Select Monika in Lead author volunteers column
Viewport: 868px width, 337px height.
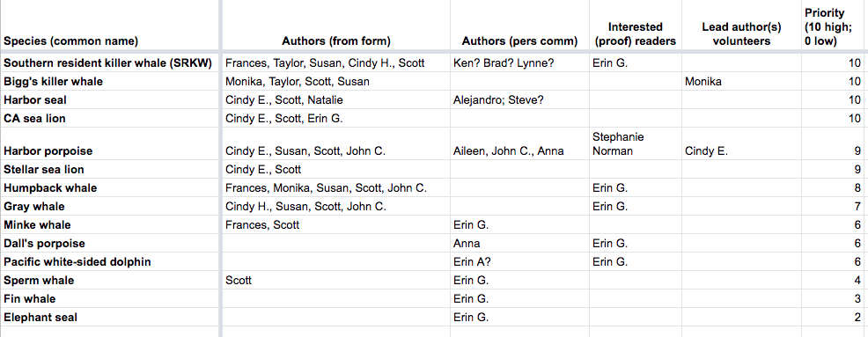[x=741, y=81]
